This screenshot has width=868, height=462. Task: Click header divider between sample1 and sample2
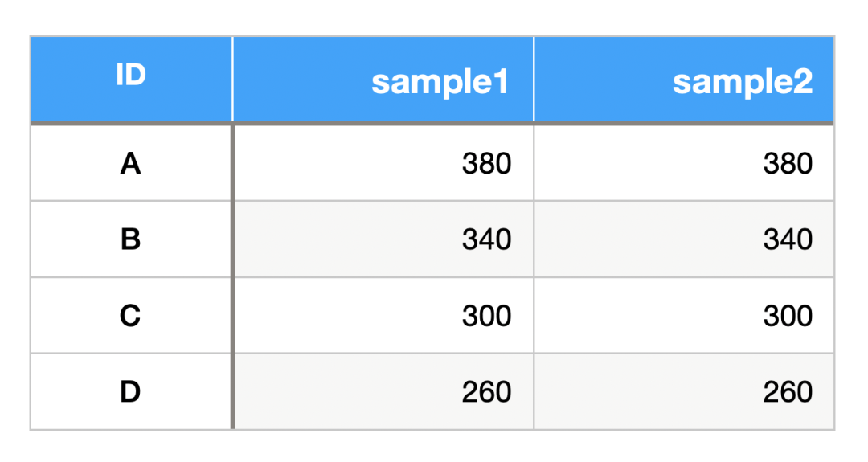pyautogui.click(x=534, y=80)
